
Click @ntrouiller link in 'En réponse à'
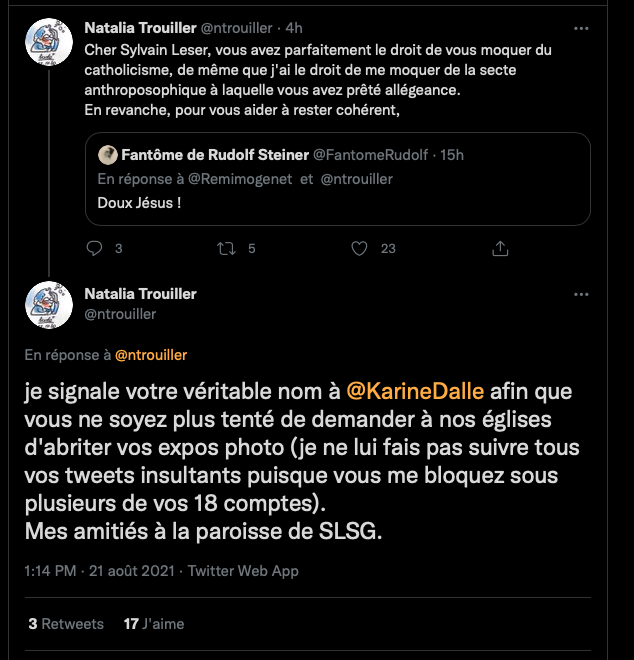(151, 354)
